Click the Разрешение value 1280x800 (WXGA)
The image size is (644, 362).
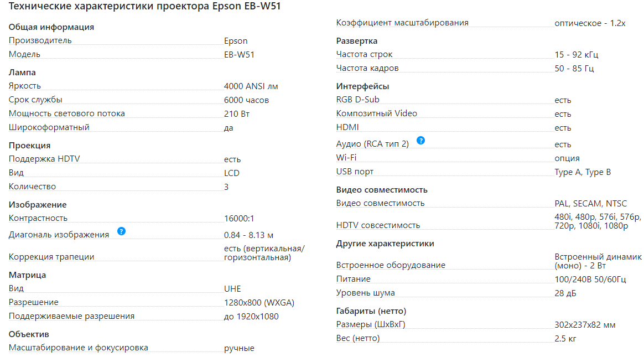(259, 303)
